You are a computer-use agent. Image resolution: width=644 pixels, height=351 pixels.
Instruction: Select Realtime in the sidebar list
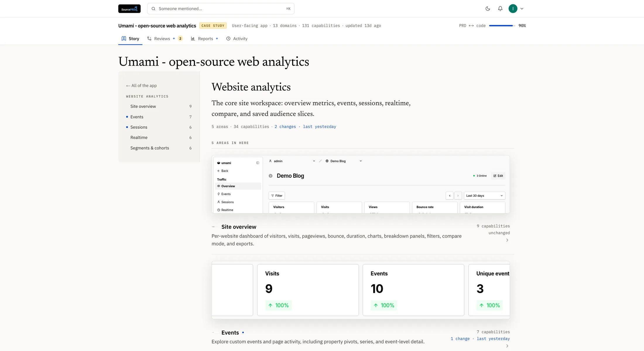159,138
